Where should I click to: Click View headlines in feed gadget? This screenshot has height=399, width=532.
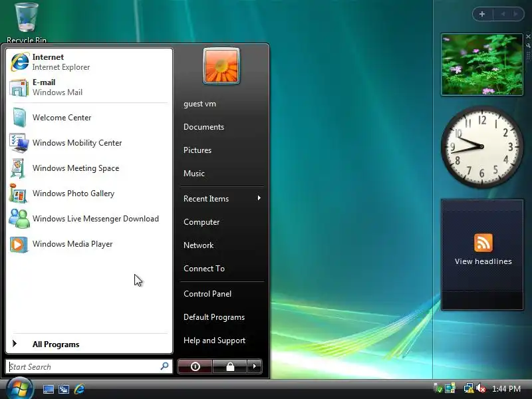(x=483, y=261)
